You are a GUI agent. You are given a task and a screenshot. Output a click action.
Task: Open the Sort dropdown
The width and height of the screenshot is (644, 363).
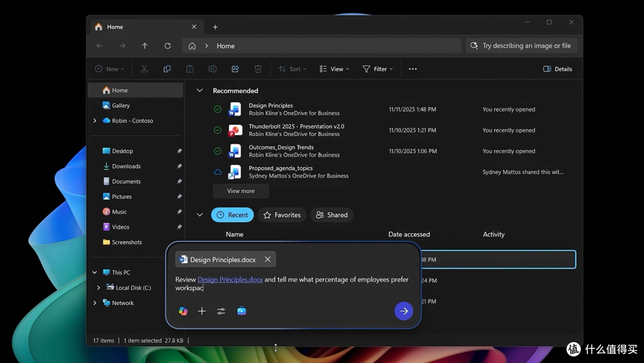click(x=292, y=69)
